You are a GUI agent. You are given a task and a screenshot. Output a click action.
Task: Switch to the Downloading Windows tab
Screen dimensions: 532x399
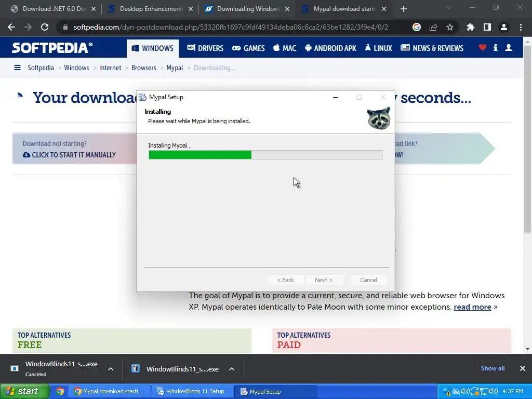pos(246,9)
